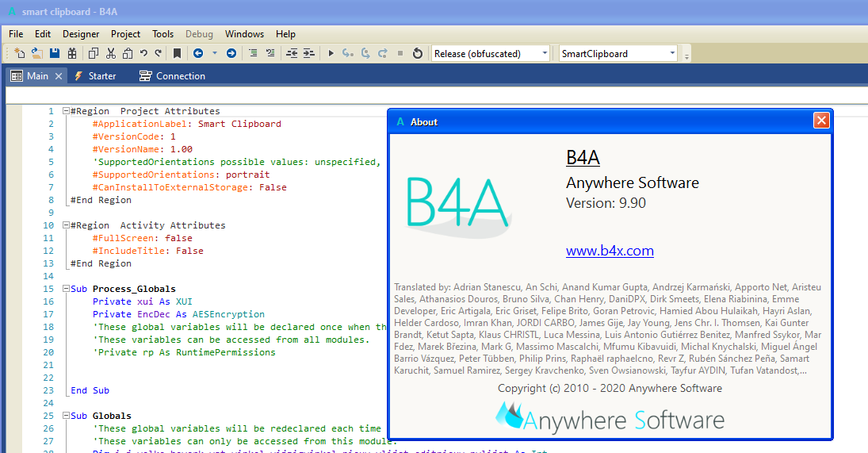868x453 pixels.
Task: Click the increase indent icon
Action: 309,53
